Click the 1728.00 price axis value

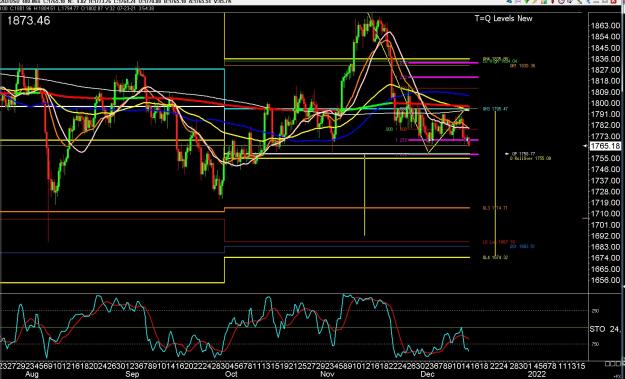[605, 192]
